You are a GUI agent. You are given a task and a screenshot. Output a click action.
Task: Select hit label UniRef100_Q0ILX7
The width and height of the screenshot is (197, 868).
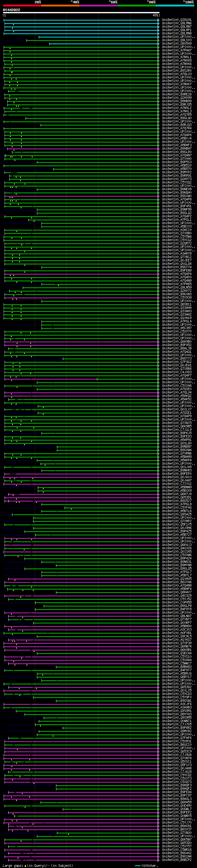pos(177,410)
